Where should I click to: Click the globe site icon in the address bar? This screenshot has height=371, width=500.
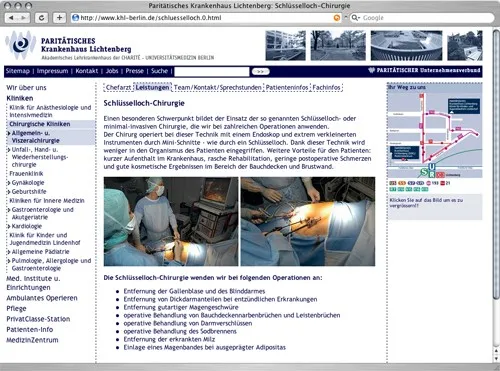click(76, 18)
